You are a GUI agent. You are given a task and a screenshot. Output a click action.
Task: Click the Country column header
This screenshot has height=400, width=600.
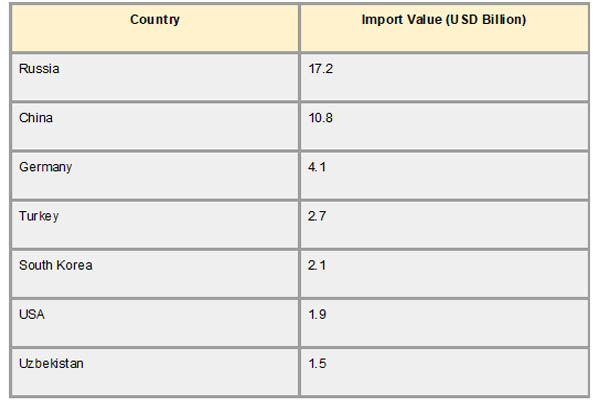tap(155, 20)
